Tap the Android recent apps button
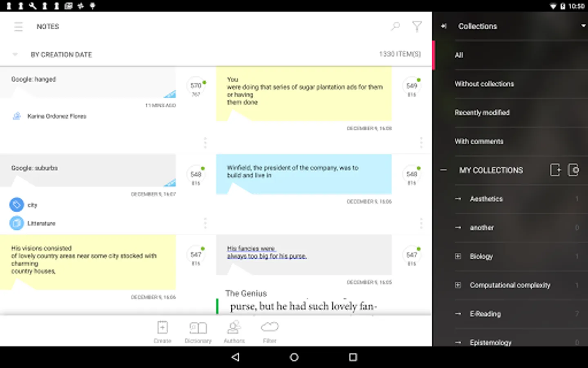588x368 pixels. point(353,357)
